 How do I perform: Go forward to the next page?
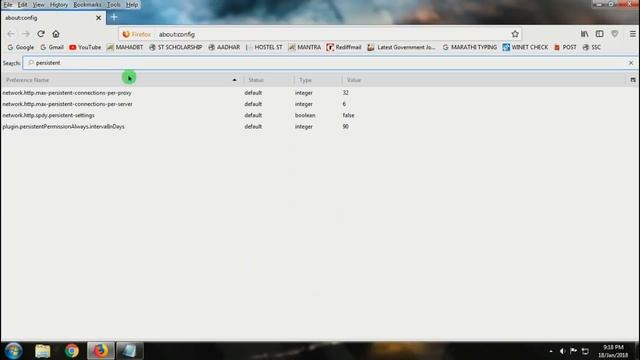click(26, 34)
